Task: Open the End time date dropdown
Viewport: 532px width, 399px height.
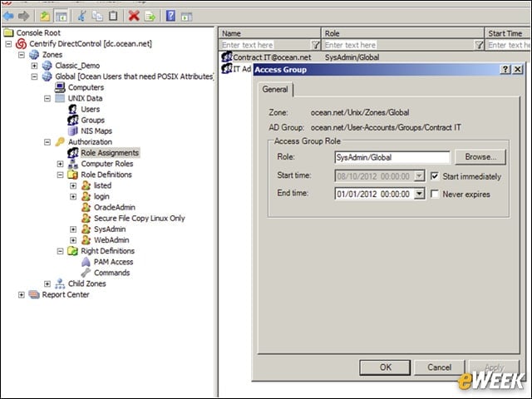Action: click(x=419, y=194)
